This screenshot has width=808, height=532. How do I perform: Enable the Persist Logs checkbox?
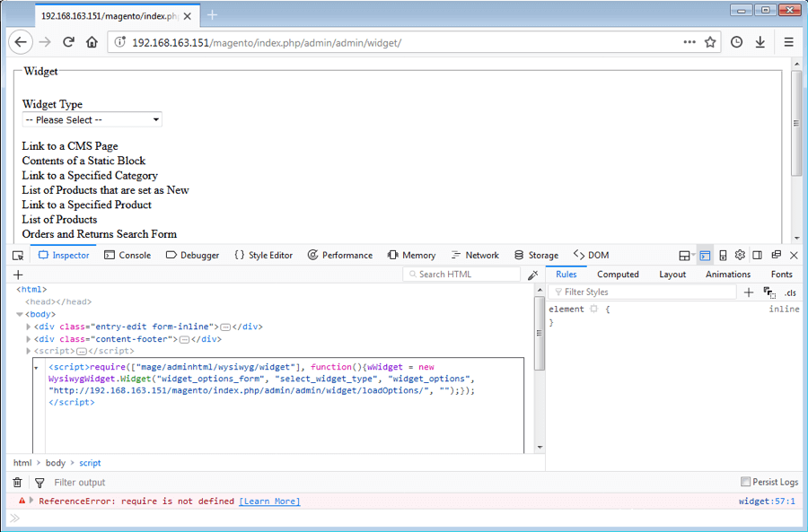(x=745, y=483)
